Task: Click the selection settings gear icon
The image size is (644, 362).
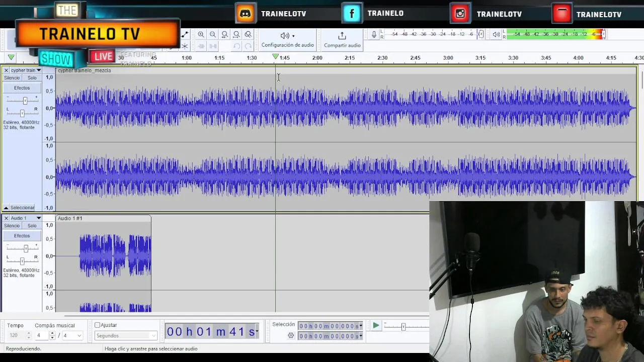Action: tap(291, 335)
